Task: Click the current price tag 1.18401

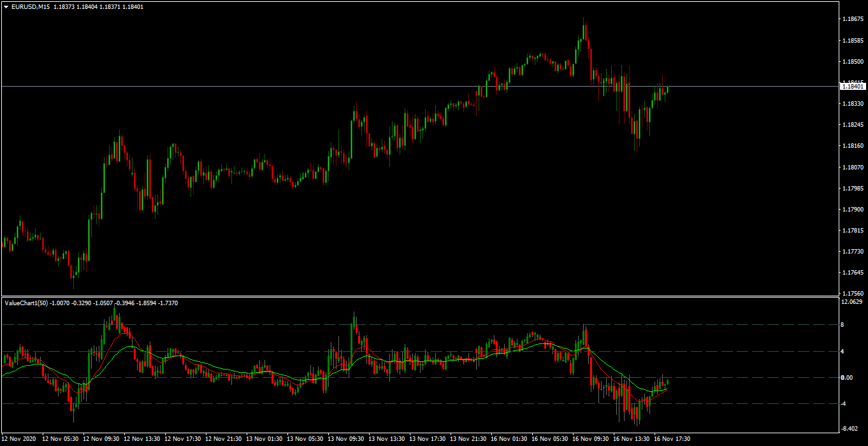Action: [852, 86]
